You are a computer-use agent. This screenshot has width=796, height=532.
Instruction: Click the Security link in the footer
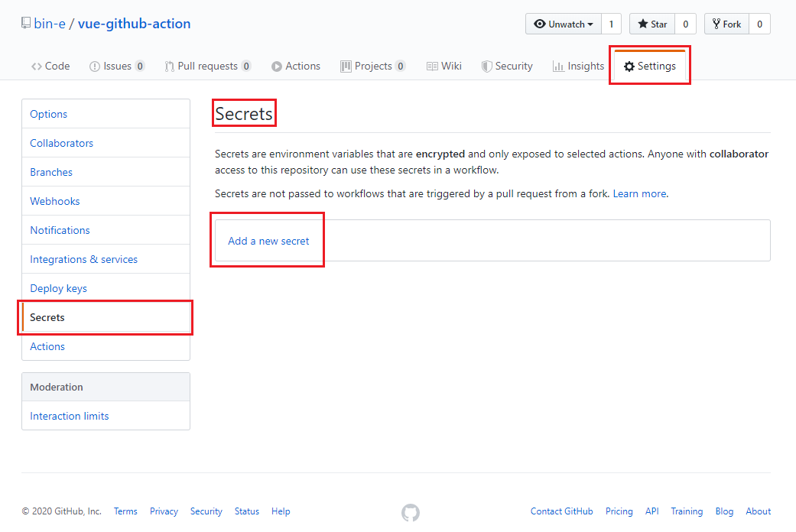(x=206, y=511)
